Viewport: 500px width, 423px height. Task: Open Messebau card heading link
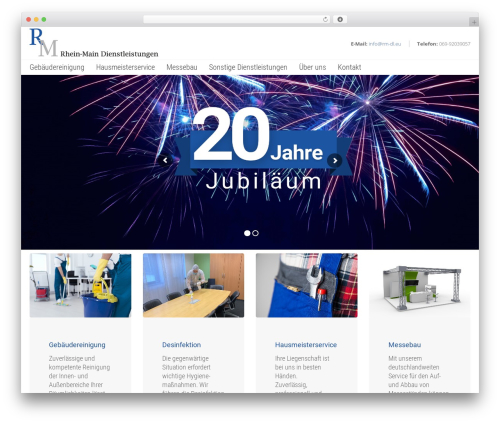pyautogui.click(x=405, y=345)
